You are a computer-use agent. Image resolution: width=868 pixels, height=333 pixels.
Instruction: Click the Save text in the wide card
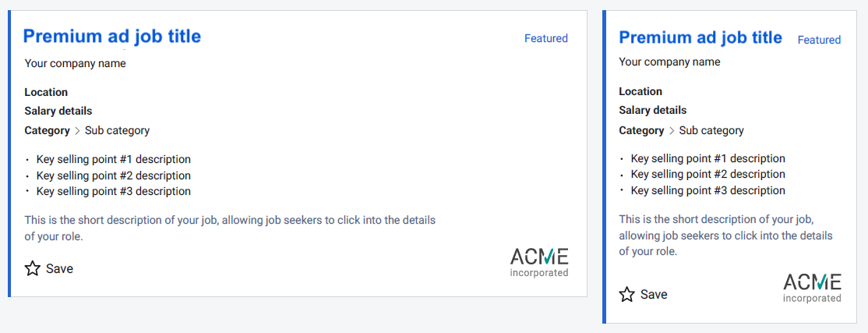click(59, 268)
